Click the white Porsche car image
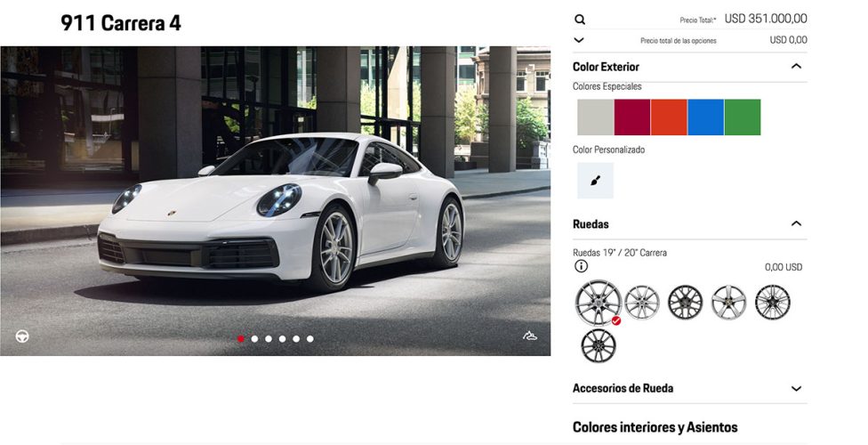 tap(285, 214)
